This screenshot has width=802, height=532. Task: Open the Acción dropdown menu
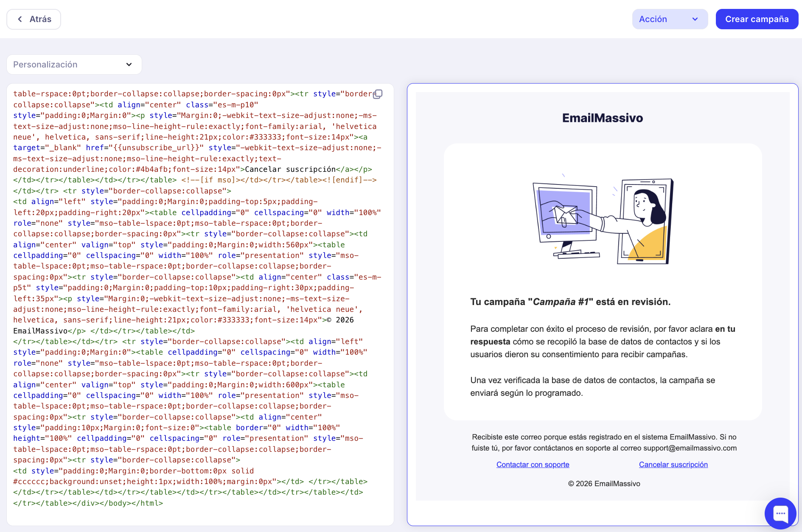pyautogui.click(x=669, y=19)
